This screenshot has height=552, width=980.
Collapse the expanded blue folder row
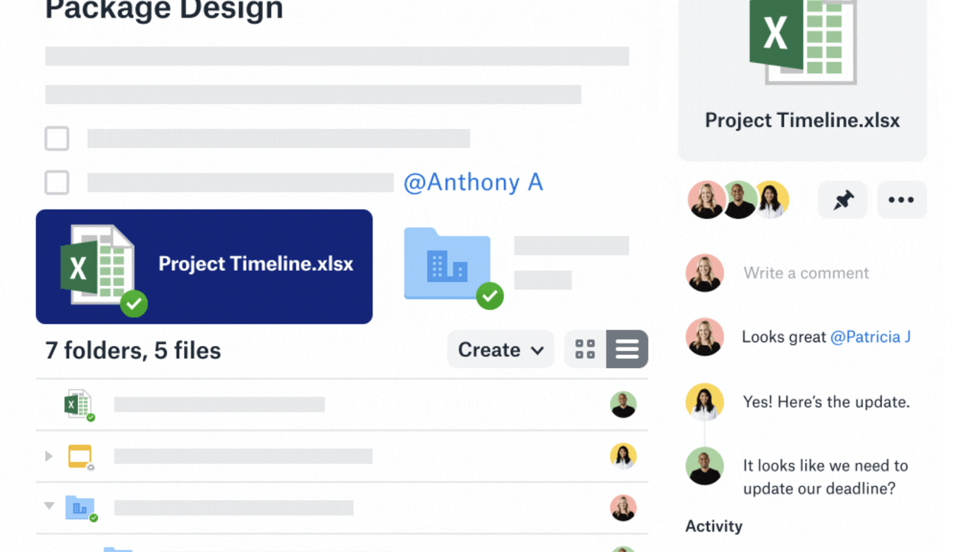pos(49,506)
